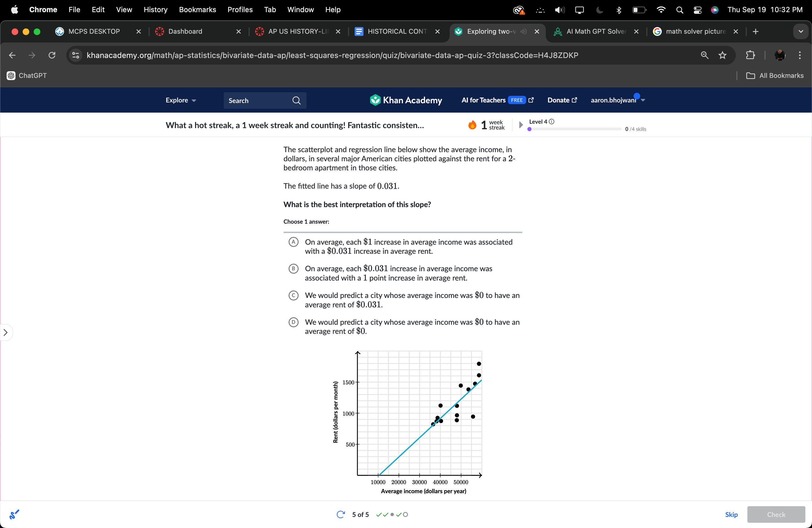The image size is (812, 528).
Task: Click the Wi-Fi status icon
Action: point(661,10)
